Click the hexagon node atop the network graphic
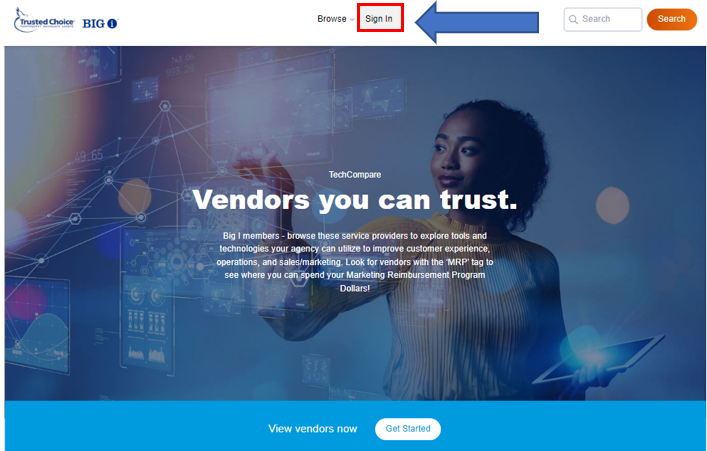The width and height of the screenshot is (707, 451). coord(165,106)
